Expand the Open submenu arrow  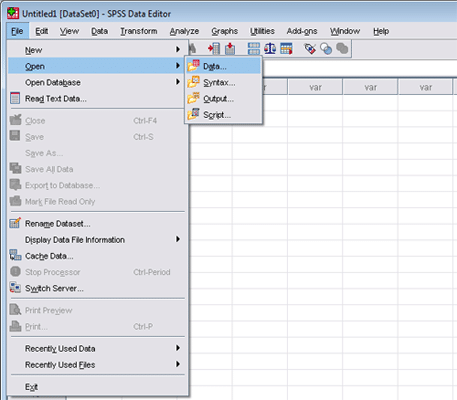click(178, 66)
